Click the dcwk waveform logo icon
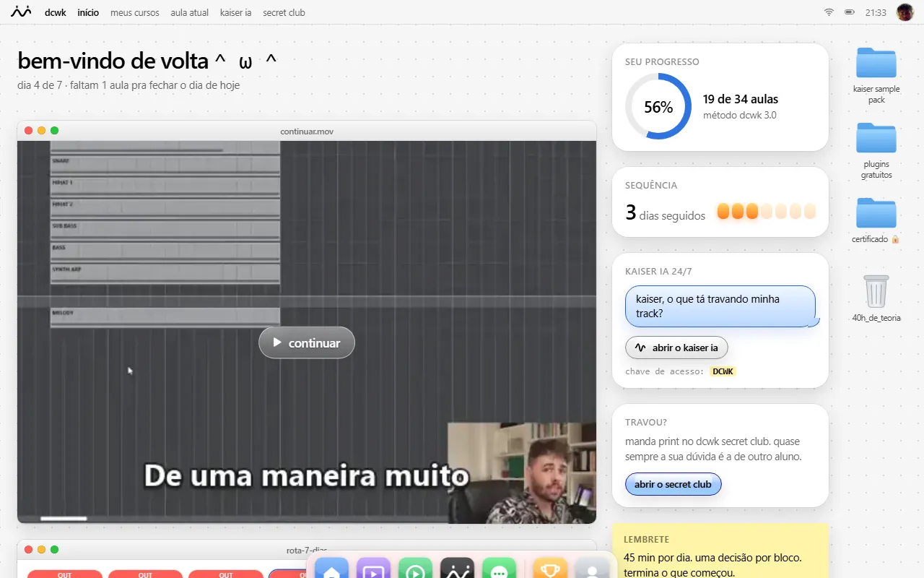Image resolution: width=924 pixels, height=578 pixels. pyautogui.click(x=21, y=12)
